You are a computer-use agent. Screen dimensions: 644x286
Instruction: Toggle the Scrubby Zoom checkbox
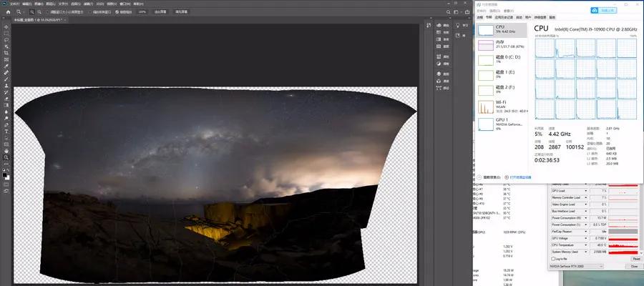tap(119, 12)
